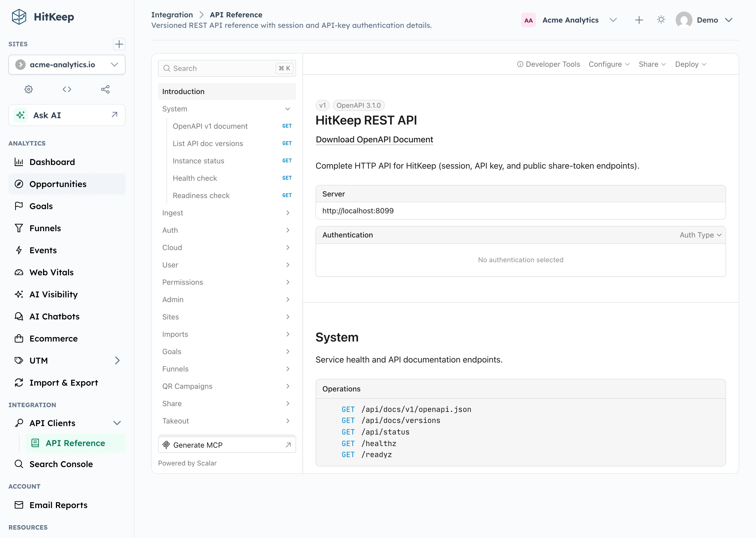Open the Configure dropdown
This screenshot has width=756, height=538.
[x=609, y=64]
